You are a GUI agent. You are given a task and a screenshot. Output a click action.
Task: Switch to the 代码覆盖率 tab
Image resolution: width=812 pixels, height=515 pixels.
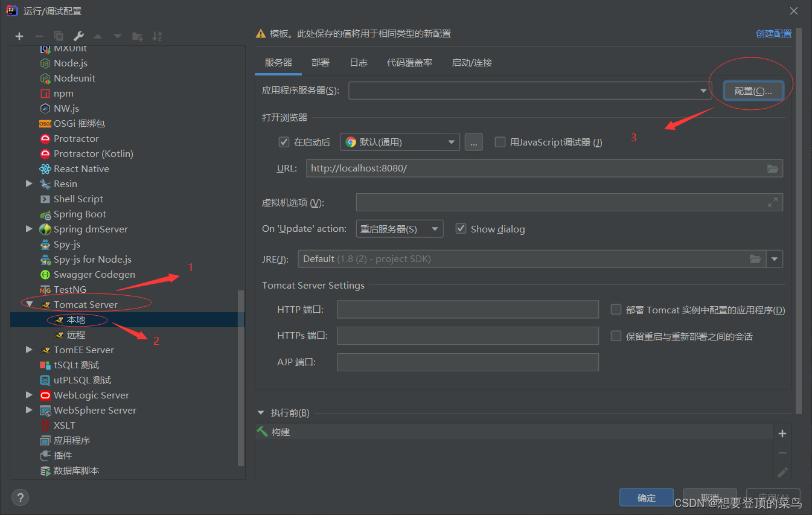[409, 63]
